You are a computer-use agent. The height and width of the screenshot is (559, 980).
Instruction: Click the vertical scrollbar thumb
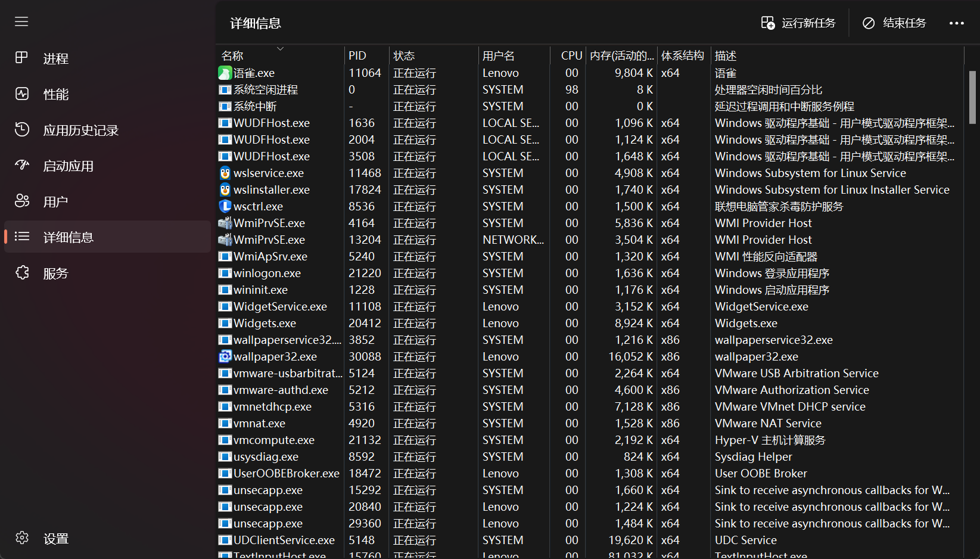[972, 97]
